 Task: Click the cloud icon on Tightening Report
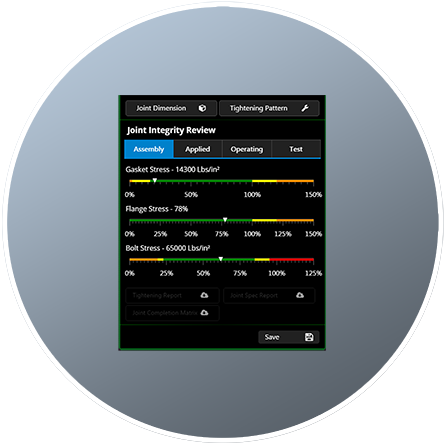204,295
